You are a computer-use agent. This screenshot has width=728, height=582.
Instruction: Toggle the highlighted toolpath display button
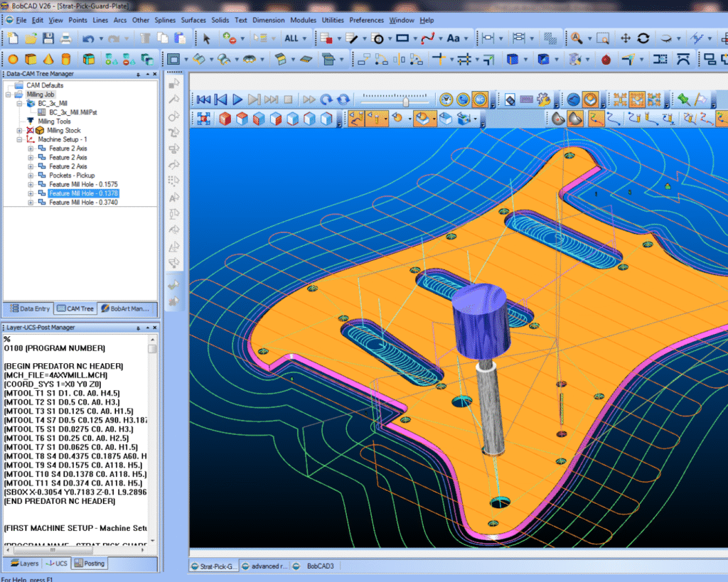(596, 118)
